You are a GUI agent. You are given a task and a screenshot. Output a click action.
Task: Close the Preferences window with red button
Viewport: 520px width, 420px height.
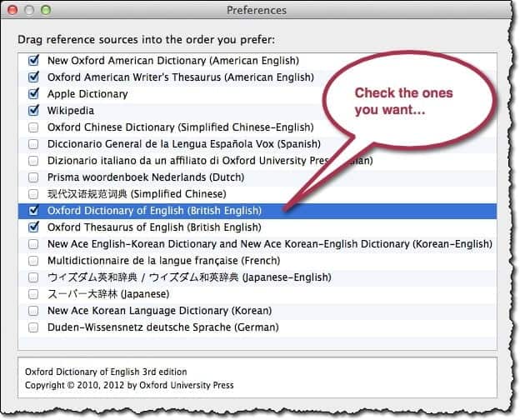click(x=12, y=10)
